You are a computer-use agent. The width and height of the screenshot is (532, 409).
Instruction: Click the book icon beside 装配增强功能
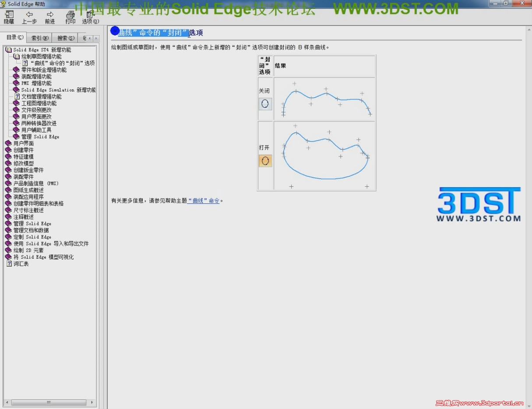pos(17,76)
